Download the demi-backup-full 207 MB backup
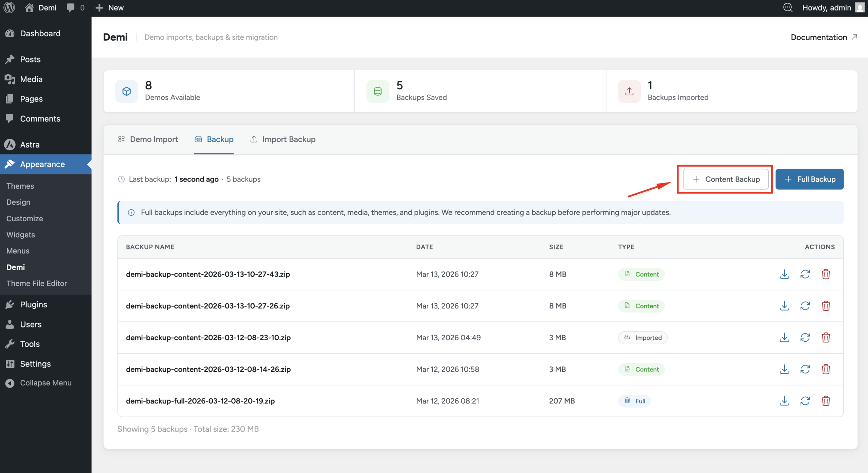Viewport: 868px width, 473px height. (x=784, y=401)
